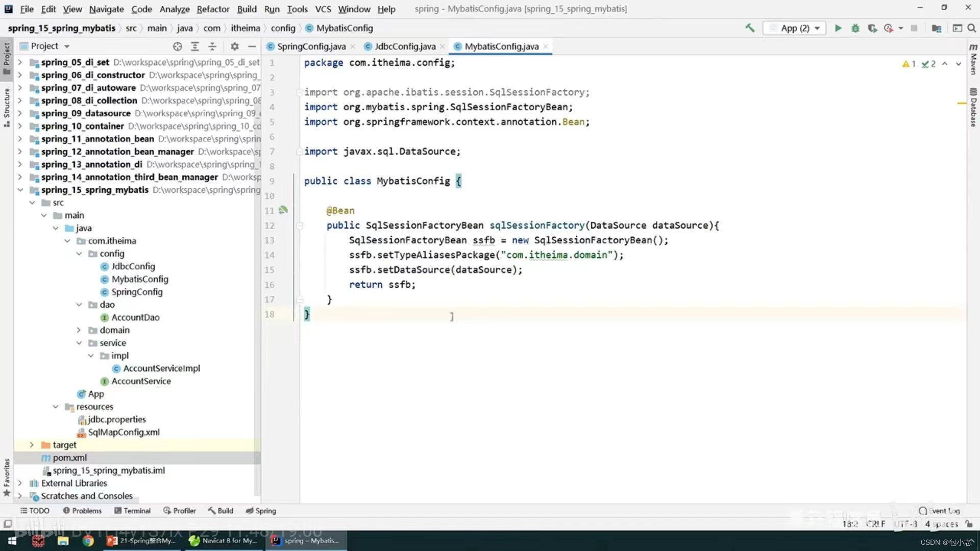
Task: Open the App (2) run configuration dropdown
Action: click(x=795, y=28)
